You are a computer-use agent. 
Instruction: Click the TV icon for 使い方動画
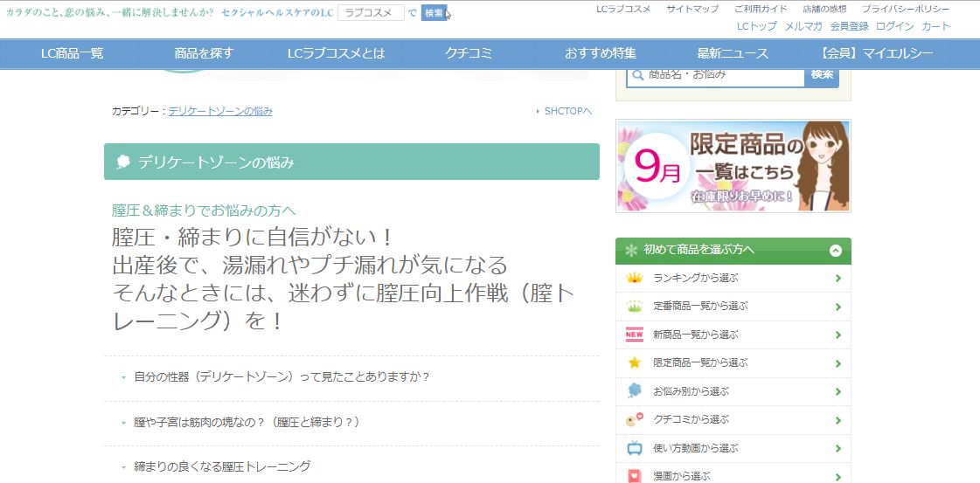click(x=635, y=448)
